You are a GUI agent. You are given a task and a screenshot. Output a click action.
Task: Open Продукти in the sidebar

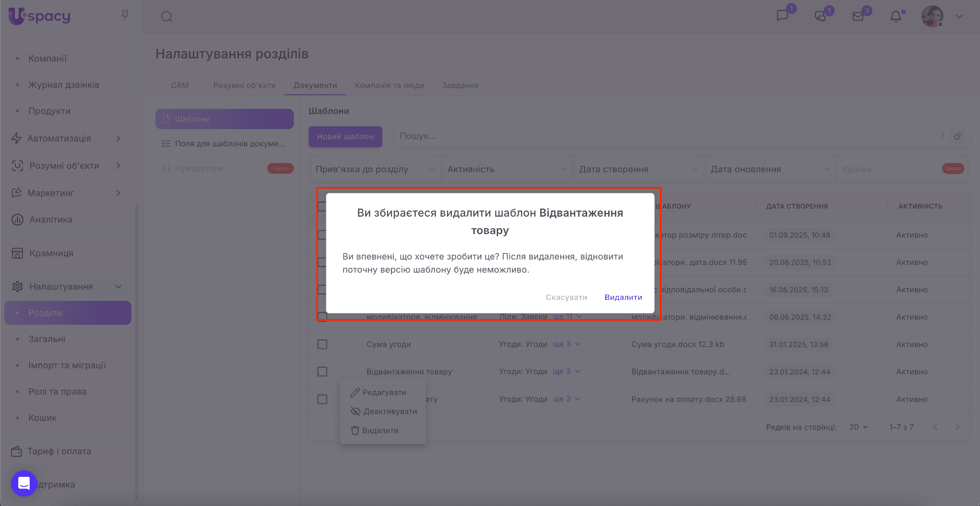[x=49, y=111]
